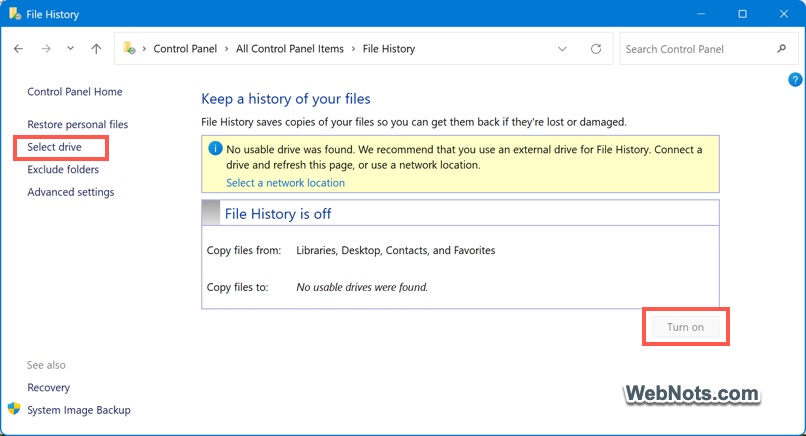Click the info icon in the yellow notice

[x=215, y=149]
